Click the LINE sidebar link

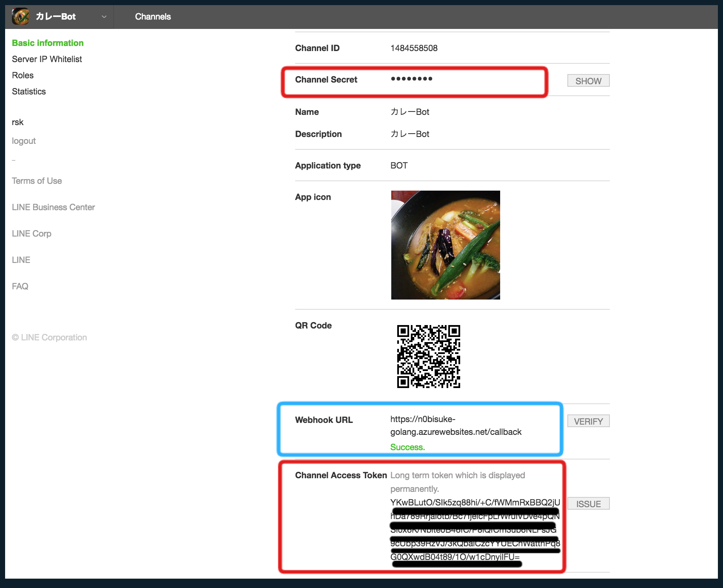(21, 260)
